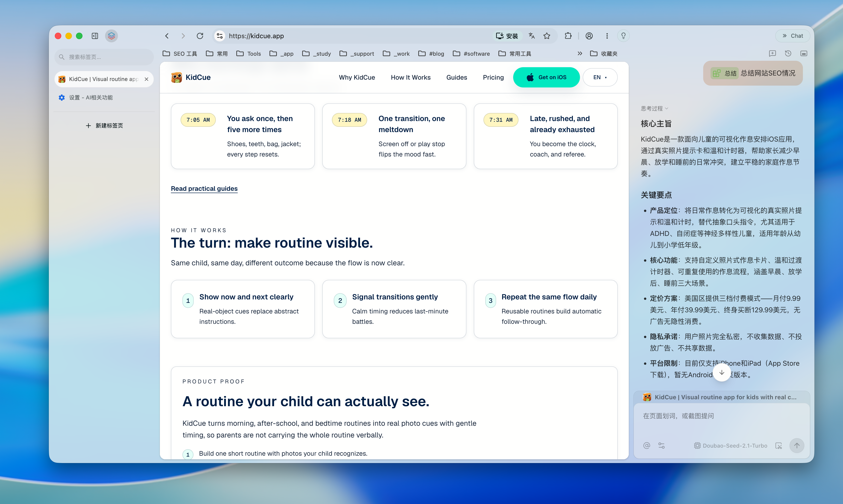Open site info icon in the address bar
Image resolution: width=843 pixels, height=504 pixels.
[x=220, y=36]
